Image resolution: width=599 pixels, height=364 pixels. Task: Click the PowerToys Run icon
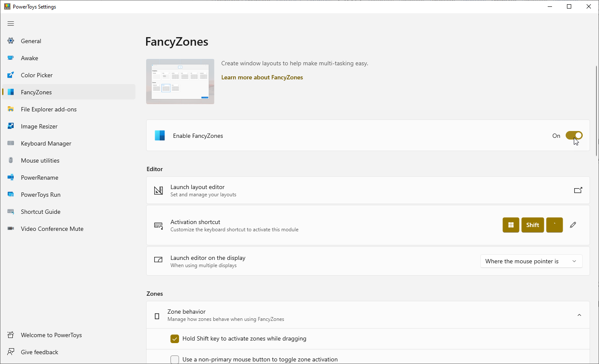[11, 195]
